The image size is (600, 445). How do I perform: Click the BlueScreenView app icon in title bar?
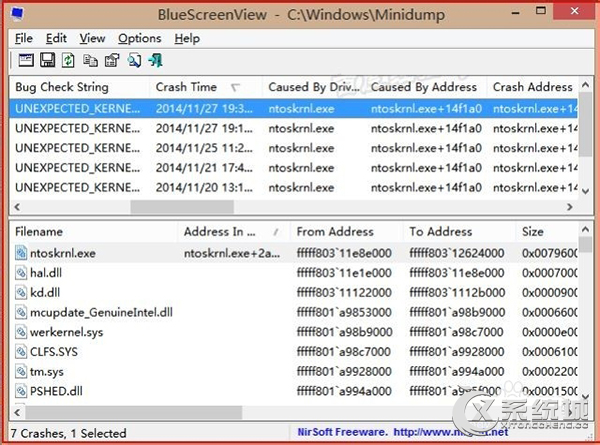pos(17,14)
